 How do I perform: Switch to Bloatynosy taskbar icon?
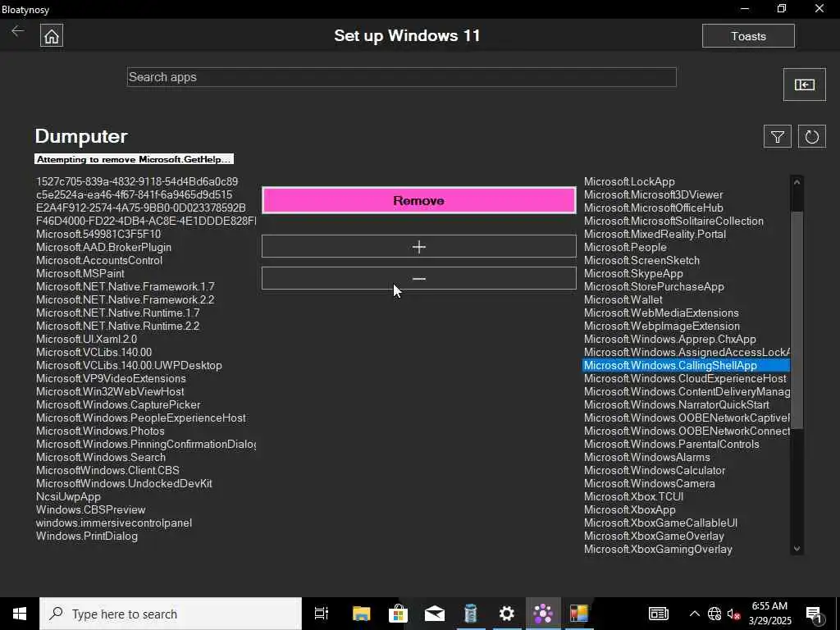click(543, 614)
